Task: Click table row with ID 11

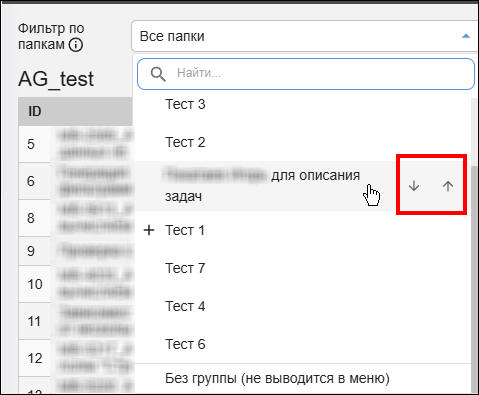Action: [76, 321]
